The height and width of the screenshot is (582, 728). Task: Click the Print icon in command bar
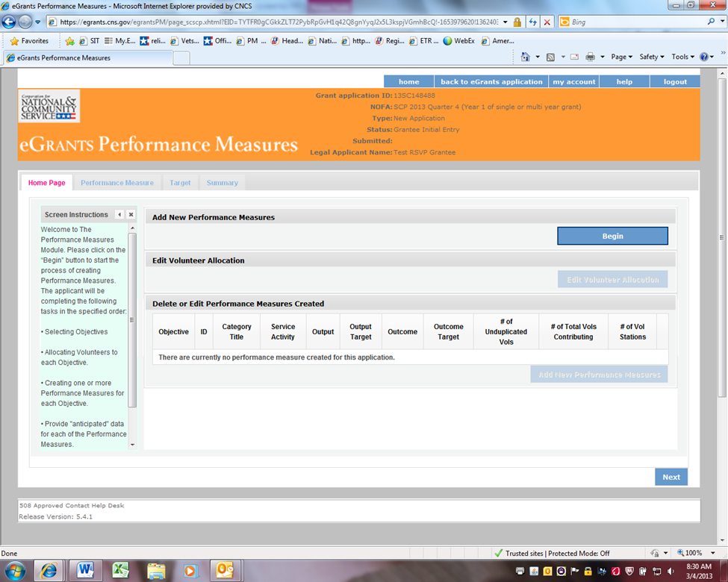point(590,57)
